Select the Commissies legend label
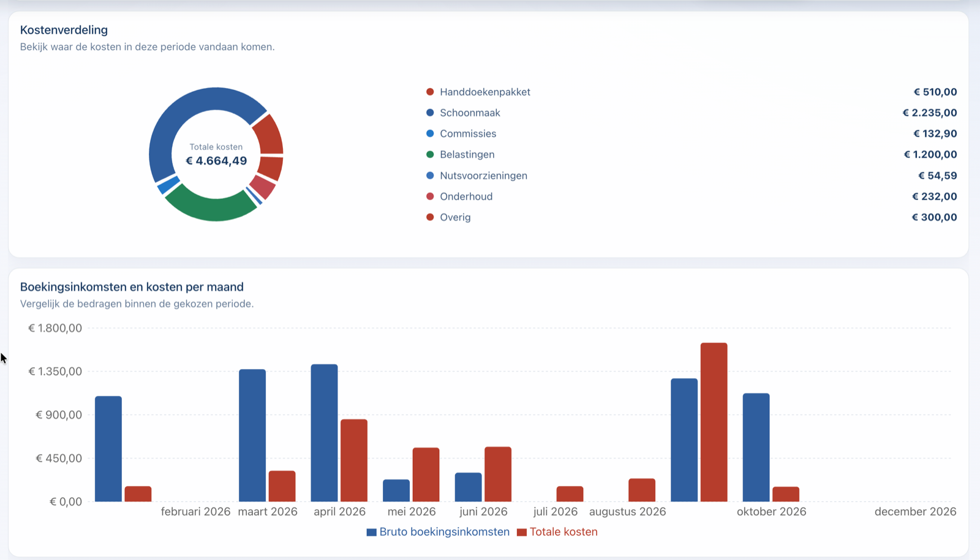The image size is (980, 560). pyautogui.click(x=468, y=133)
